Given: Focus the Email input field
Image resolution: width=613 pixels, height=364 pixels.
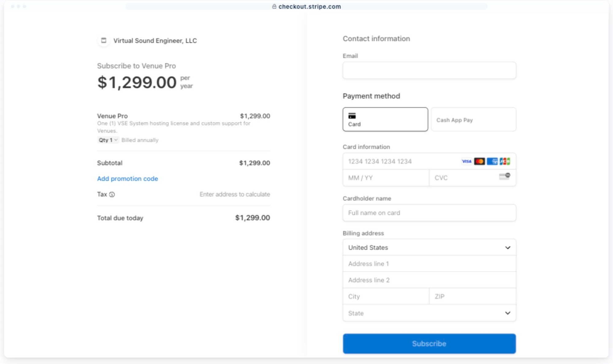Looking at the screenshot, I should point(429,70).
